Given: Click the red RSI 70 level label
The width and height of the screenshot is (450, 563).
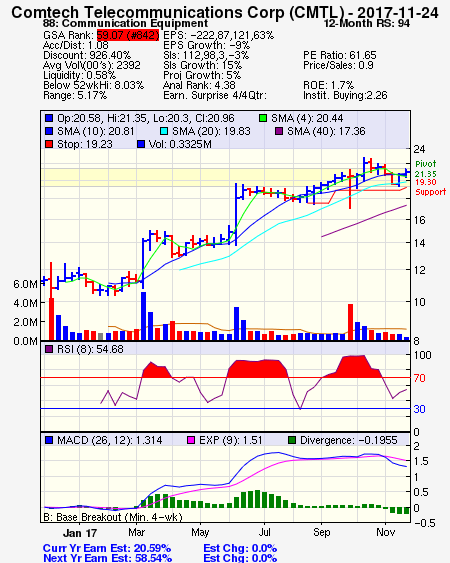Looking at the screenshot, I should click(x=419, y=378).
